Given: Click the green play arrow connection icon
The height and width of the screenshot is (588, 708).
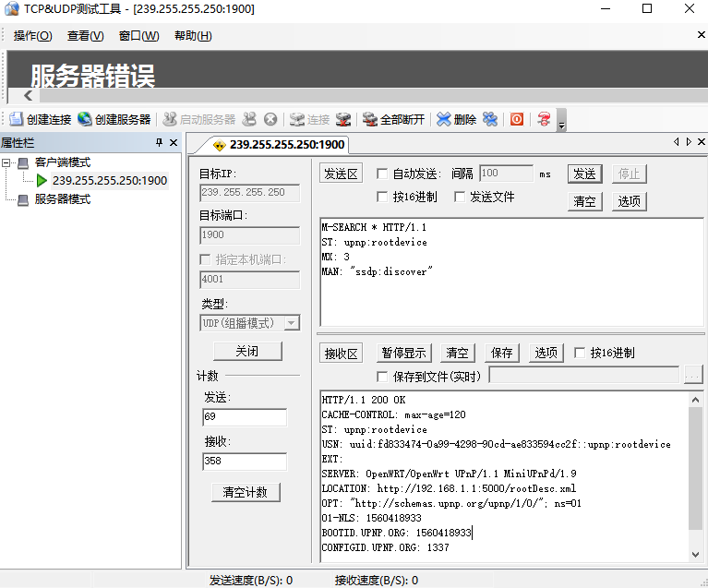Looking at the screenshot, I should pos(42,181).
